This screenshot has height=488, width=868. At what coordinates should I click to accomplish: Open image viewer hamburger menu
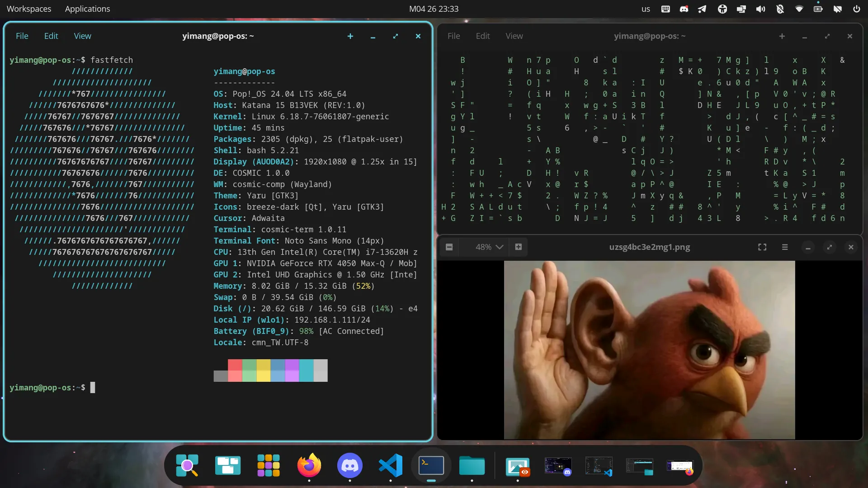(x=785, y=247)
